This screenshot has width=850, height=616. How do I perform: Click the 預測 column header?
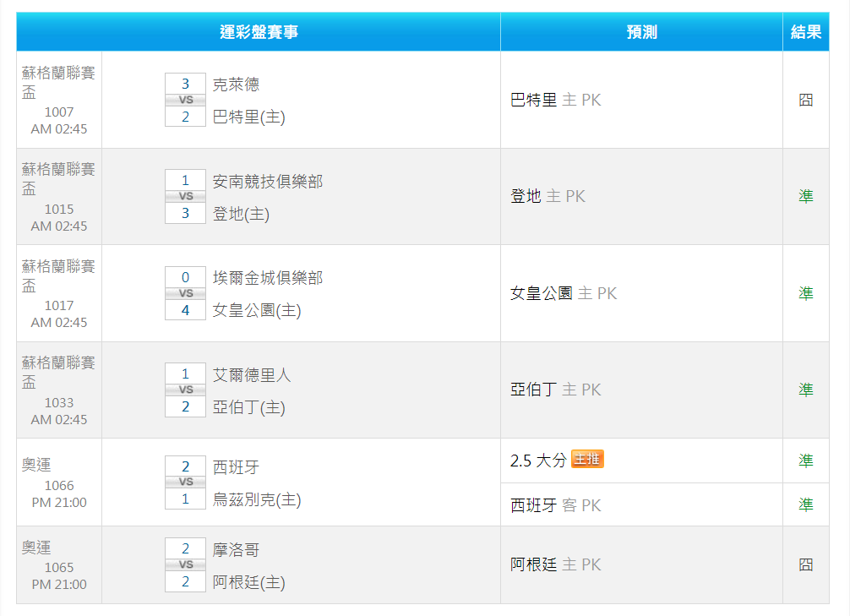(x=641, y=32)
